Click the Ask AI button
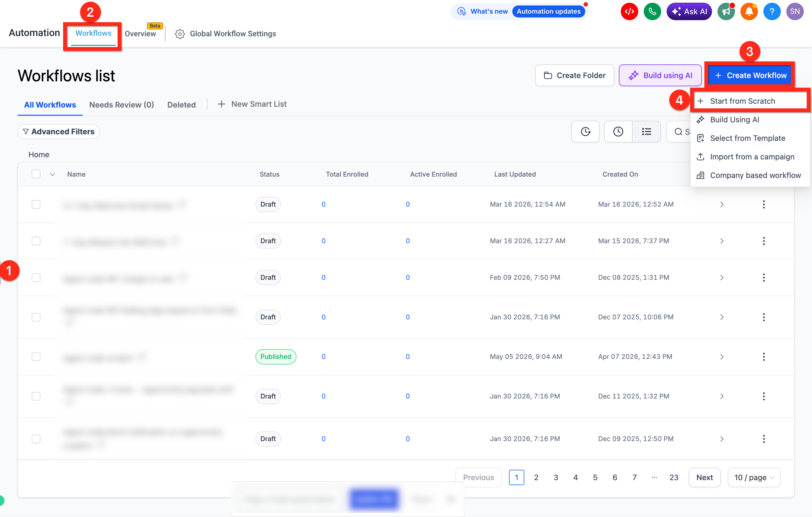812x517 pixels. pyautogui.click(x=689, y=11)
